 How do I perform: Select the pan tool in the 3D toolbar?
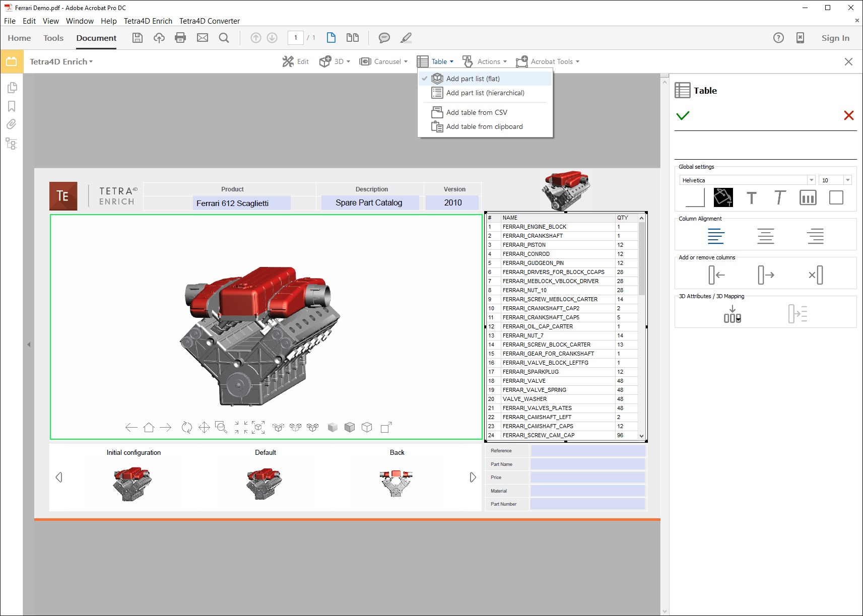tap(204, 428)
